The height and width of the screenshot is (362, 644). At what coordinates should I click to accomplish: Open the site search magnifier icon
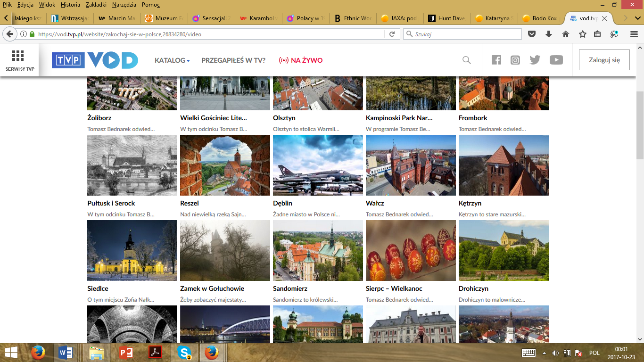click(x=466, y=60)
